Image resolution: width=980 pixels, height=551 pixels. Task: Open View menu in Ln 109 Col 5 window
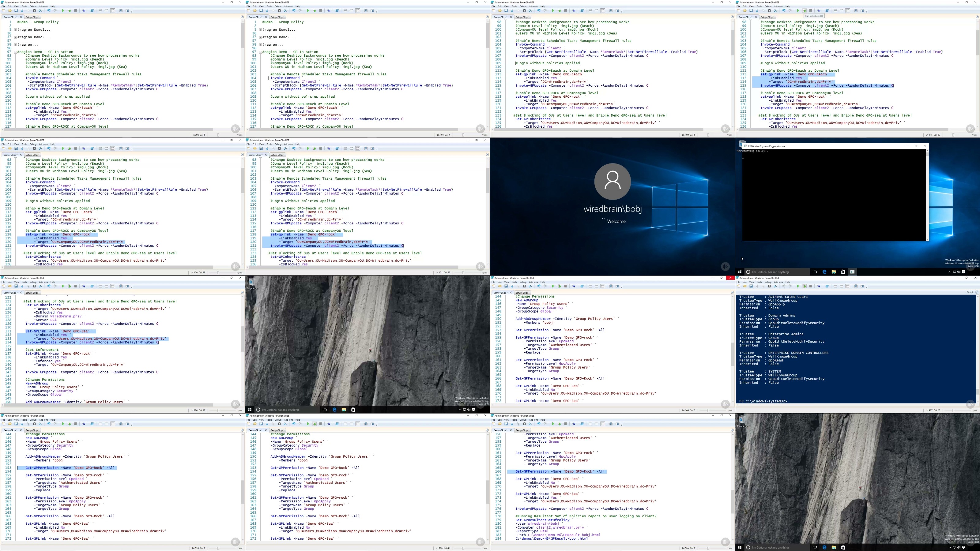click(506, 6)
